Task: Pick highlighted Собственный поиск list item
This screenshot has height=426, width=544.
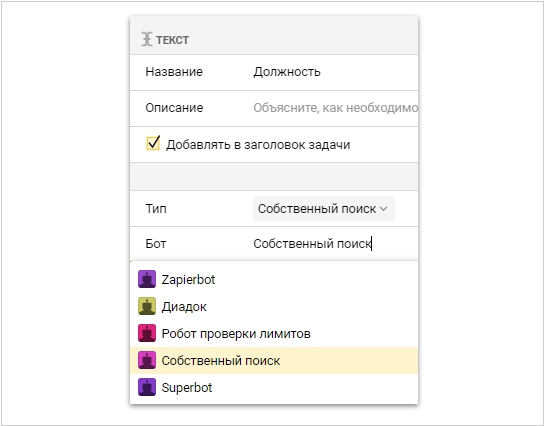Action: 274,360
